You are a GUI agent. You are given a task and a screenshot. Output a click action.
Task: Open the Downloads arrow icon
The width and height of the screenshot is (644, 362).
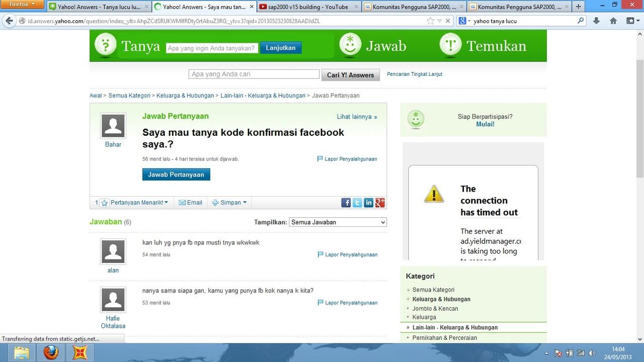pos(597,21)
